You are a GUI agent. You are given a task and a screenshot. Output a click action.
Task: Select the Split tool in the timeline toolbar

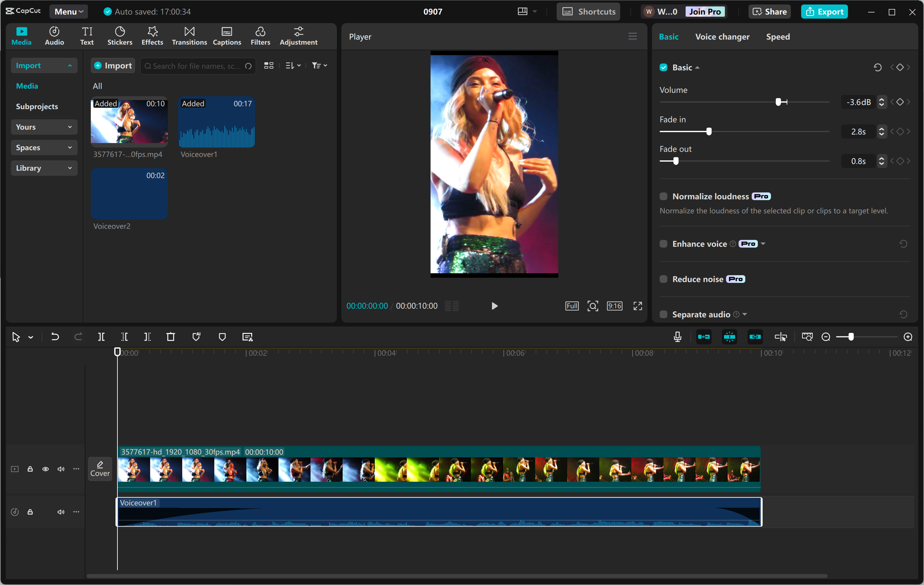(101, 337)
